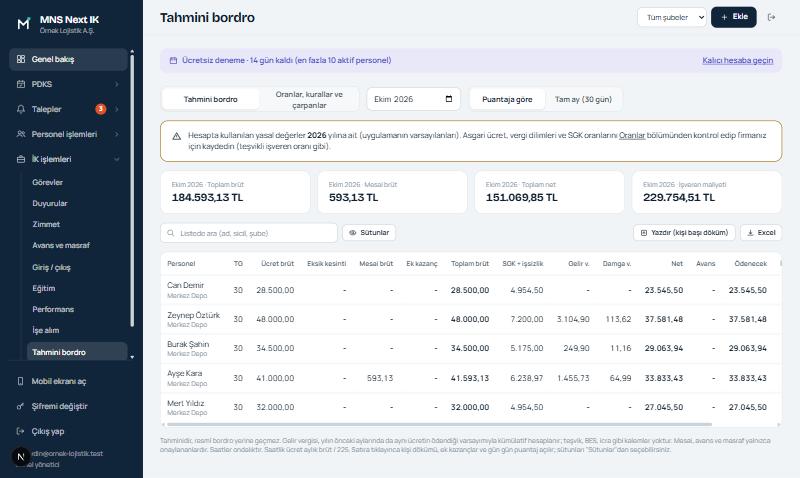The height and width of the screenshot is (478, 800).
Task: Click the Ekle button
Action: click(734, 17)
